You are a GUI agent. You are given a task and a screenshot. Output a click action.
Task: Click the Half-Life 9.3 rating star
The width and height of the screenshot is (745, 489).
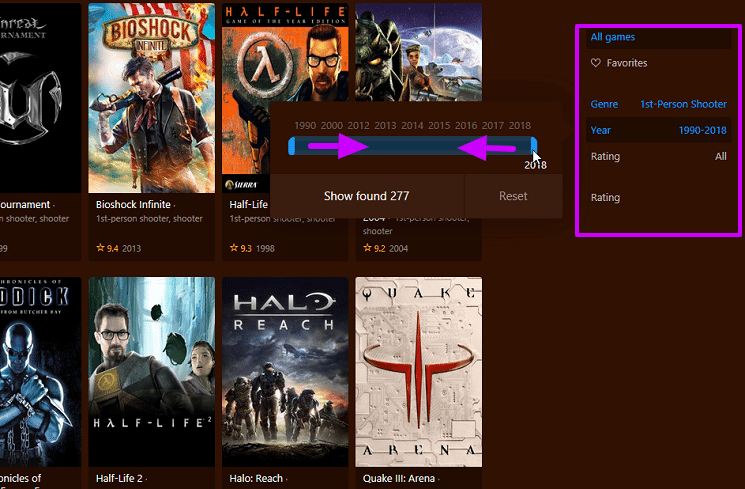(234, 248)
